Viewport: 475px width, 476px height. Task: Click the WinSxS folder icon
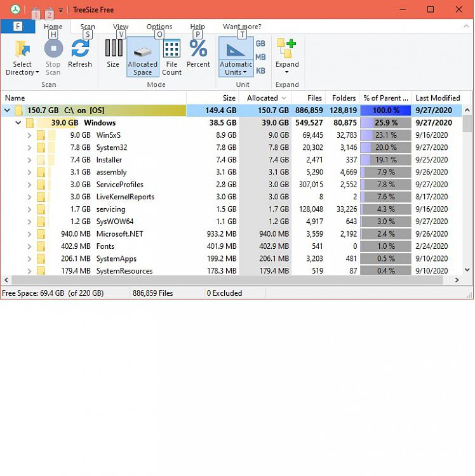[x=41, y=135]
